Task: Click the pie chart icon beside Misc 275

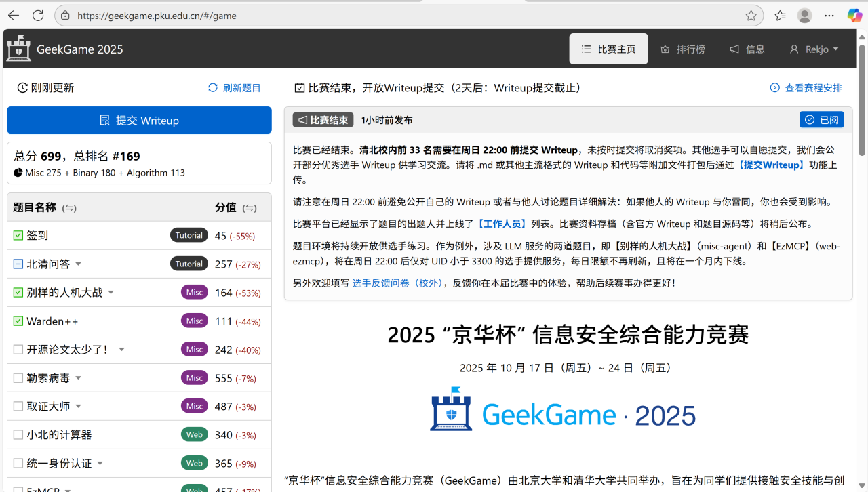Action: coord(18,173)
